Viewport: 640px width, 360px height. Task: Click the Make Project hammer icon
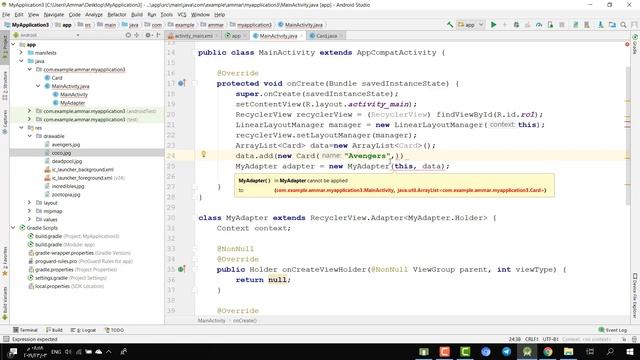450,24
